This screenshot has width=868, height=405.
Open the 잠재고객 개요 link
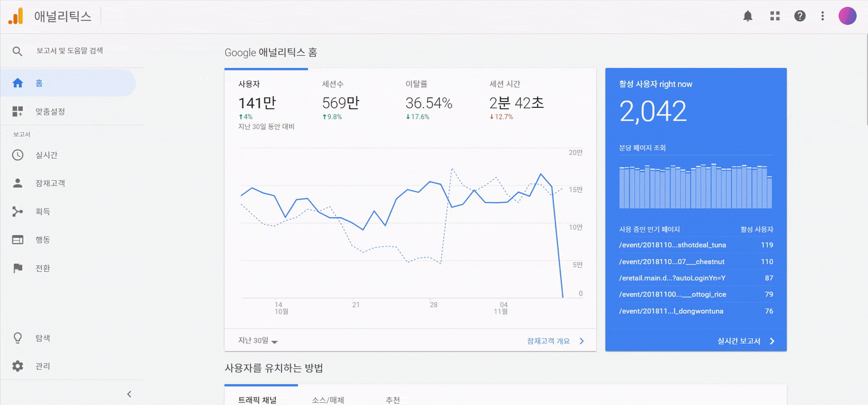tap(548, 341)
